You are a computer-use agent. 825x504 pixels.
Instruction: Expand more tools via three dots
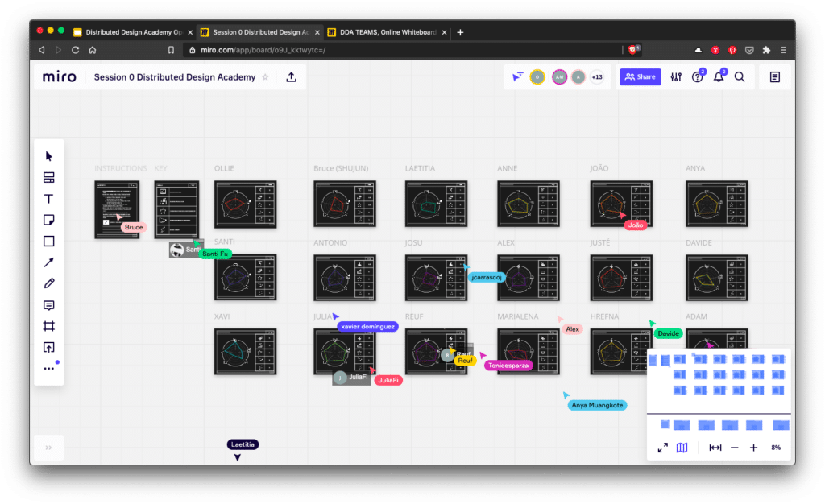click(49, 368)
